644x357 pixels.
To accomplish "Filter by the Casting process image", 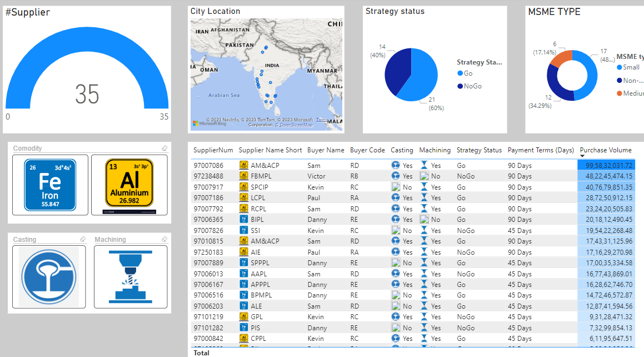I will tap(49, 277).
